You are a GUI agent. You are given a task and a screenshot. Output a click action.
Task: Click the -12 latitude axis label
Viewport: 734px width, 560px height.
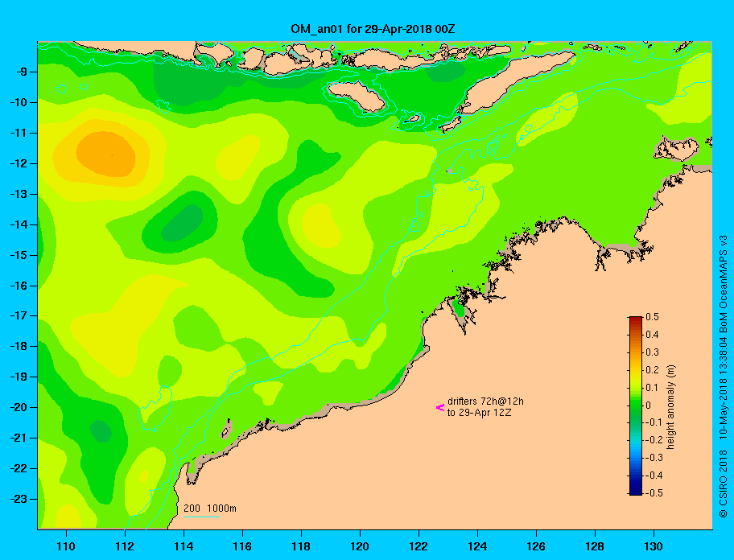[19, 163]
